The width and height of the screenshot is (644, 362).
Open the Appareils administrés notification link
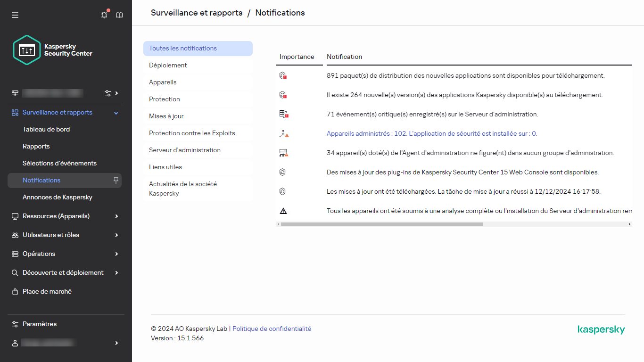[432, 133]
